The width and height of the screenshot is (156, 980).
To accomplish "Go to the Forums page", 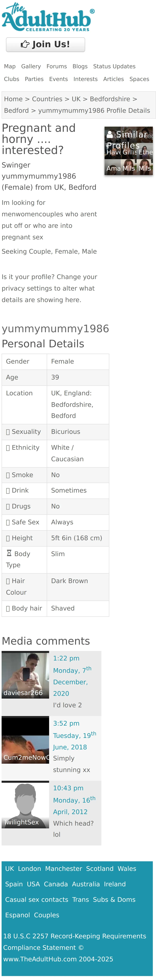I will coord(57,66).
